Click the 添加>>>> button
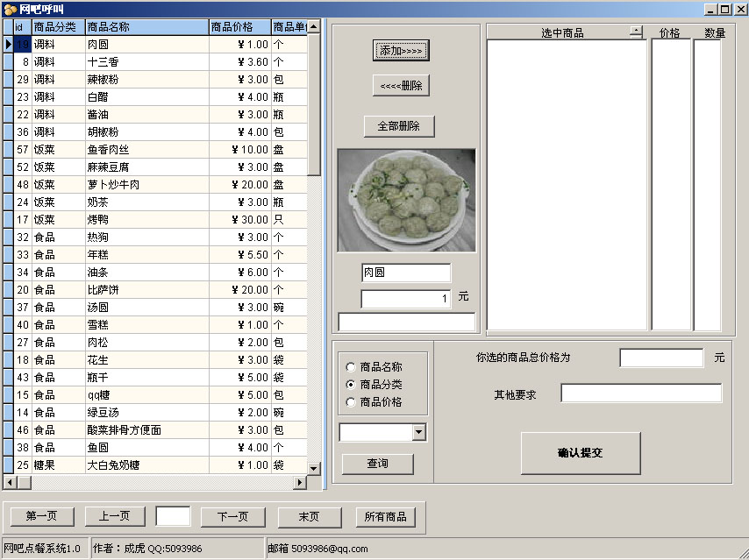This screenshot has width=749, height=560. [401, 51]
